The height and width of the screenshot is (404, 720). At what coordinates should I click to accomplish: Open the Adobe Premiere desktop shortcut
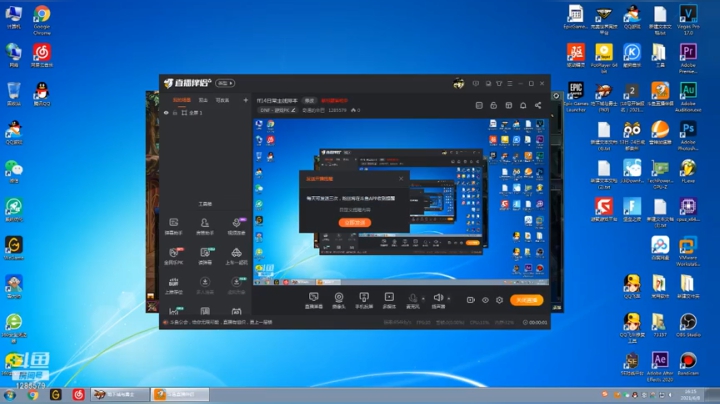(x=688, y=58)
